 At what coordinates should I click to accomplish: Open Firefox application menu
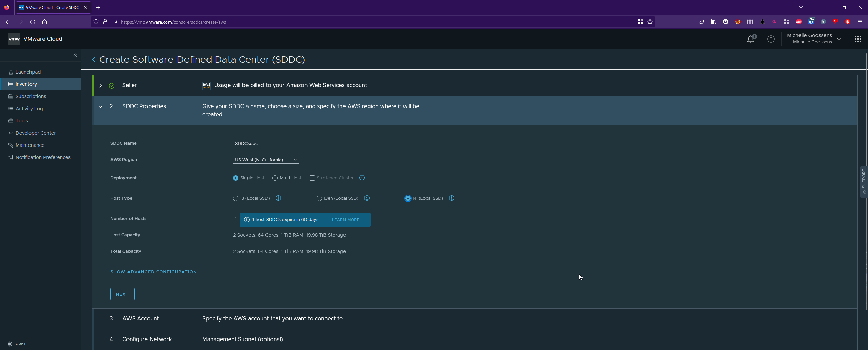point(860,22)
